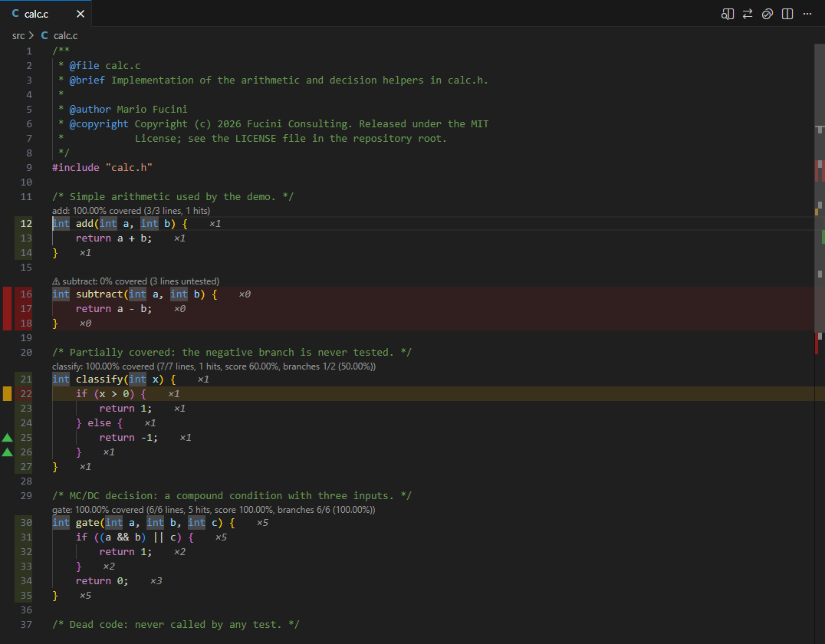Click '@author Mario Fucini' in the header comment
Image resolution: width=825 pixels, height=644 pixels.
pyautogui.click(x=128, y=109)
